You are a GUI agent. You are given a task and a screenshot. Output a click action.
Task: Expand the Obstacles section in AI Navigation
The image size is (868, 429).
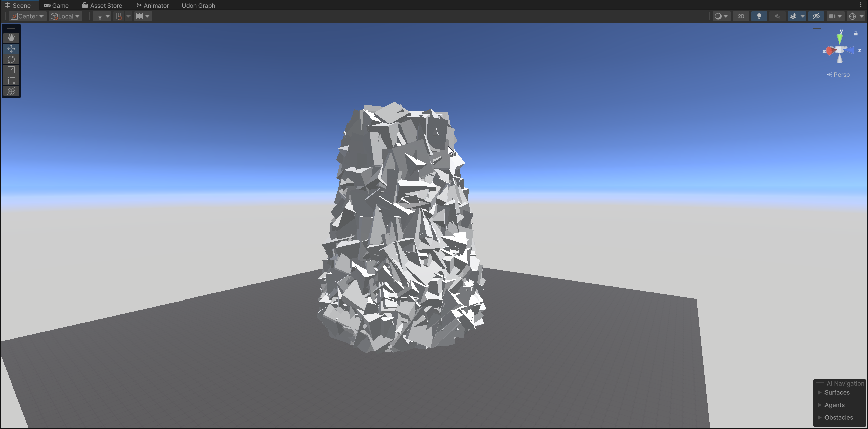point(838,418)
